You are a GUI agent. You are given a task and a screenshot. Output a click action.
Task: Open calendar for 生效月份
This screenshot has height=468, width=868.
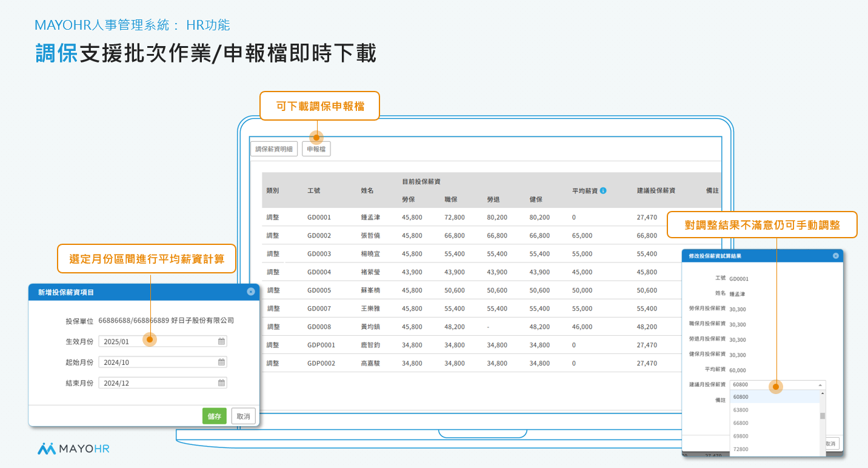coord(222,341)
